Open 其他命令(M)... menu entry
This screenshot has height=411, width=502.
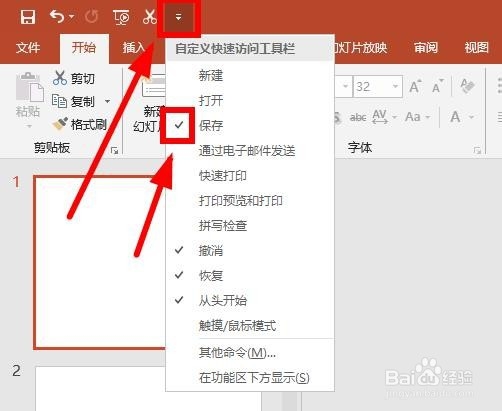[250, 352]
